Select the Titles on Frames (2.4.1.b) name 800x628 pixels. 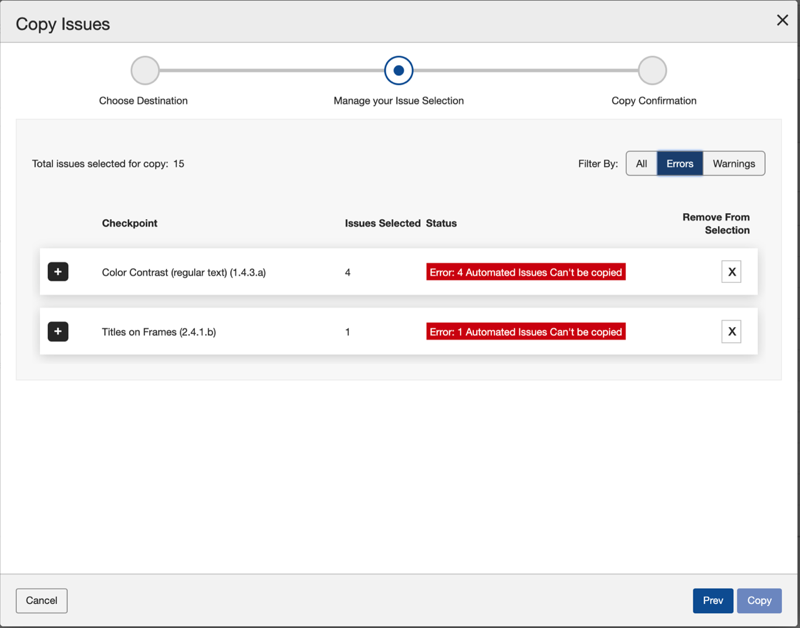[159, 331]
